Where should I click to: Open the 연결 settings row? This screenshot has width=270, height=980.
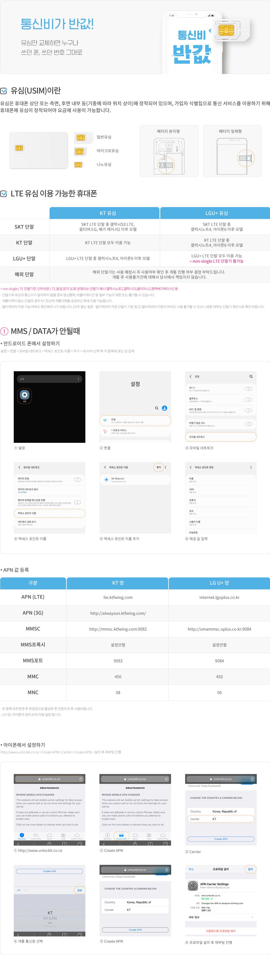pyautogui.click(x=135, y=421)
